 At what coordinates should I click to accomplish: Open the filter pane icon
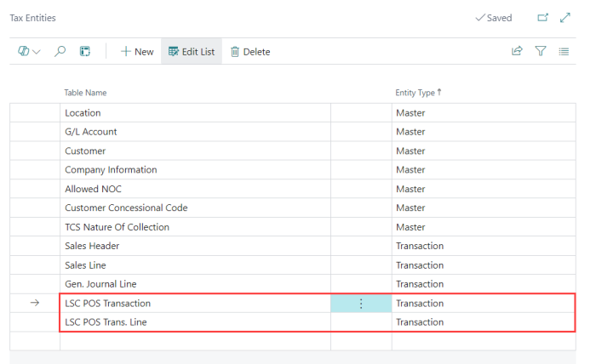click(541, 51)
